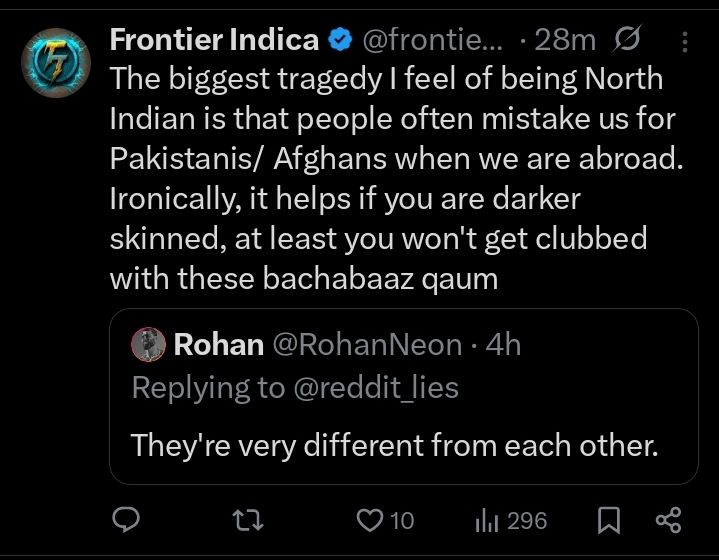Click the 296 views count
The width and height of the screenshot is (719, 560).
click(x=527, y=520)
